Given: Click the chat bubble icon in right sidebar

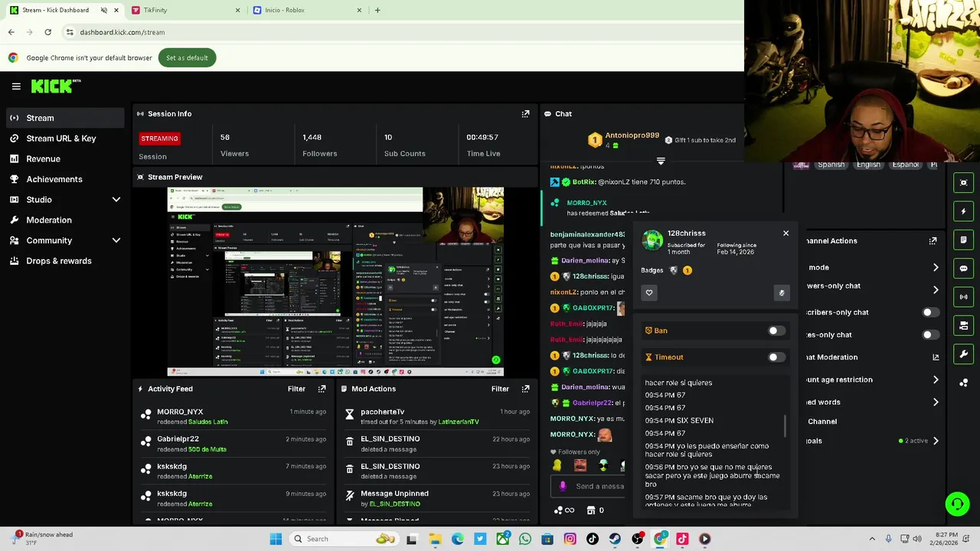Looking at the screenshot, I should tap(964, 269).
